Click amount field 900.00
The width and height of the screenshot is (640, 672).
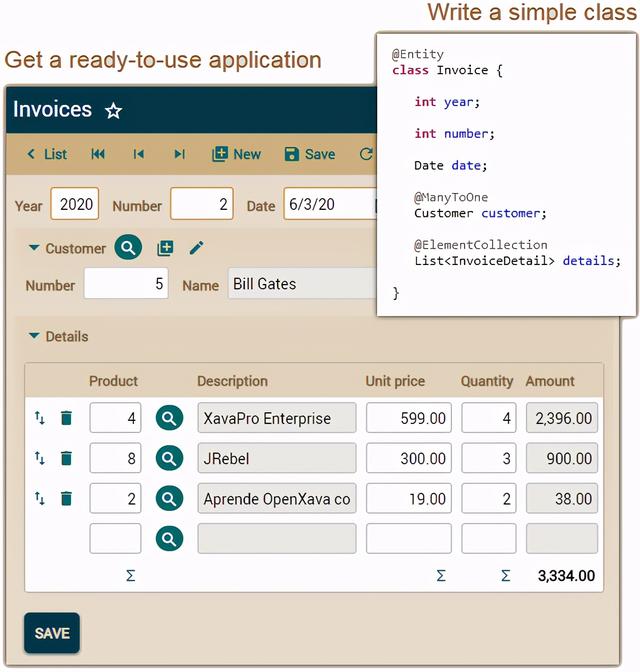tap(562, 458)
